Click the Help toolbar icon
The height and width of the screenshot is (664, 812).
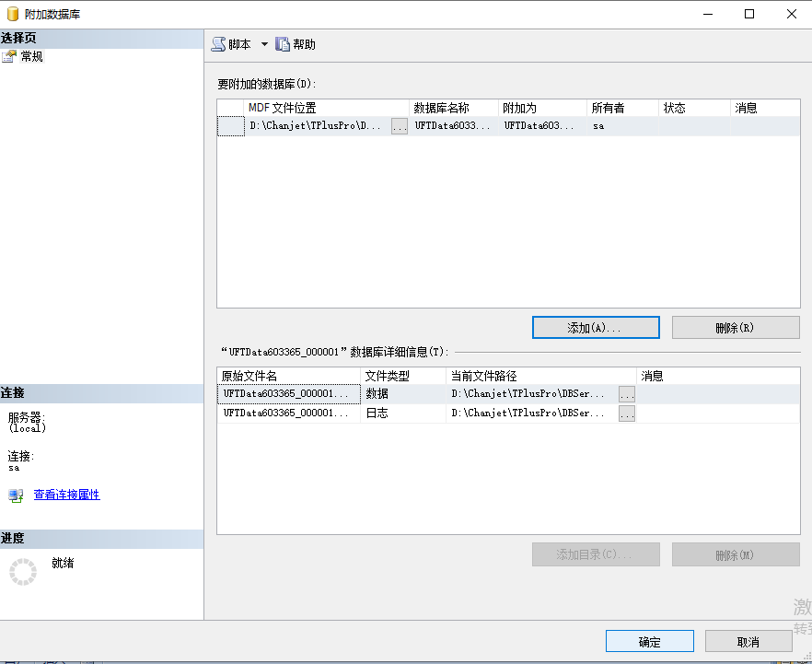(x=284, y=44)
